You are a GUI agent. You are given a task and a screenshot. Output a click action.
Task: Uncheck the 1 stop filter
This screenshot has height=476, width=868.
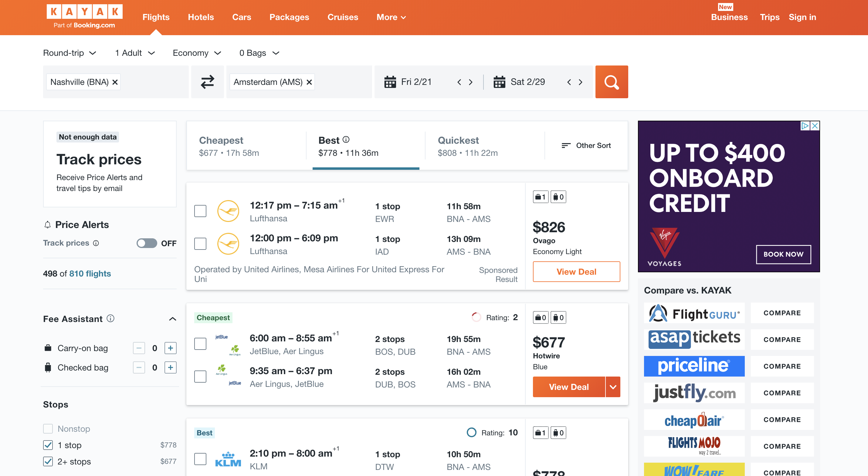48,445
